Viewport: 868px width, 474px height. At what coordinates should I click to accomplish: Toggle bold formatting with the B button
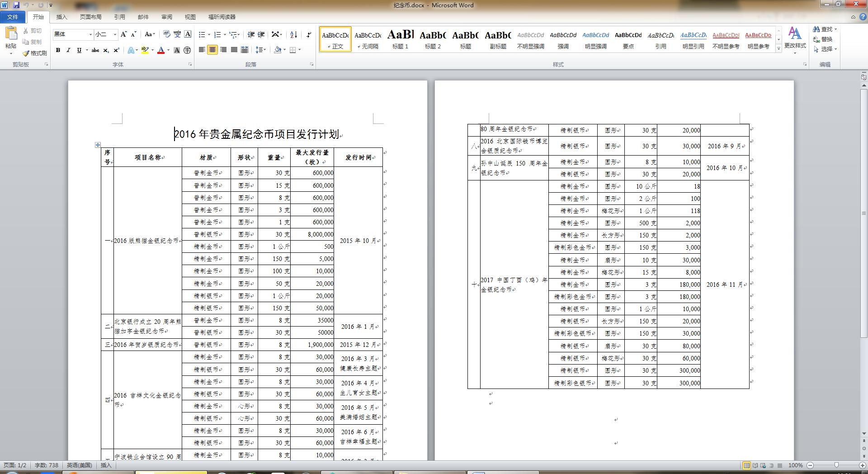58,51
